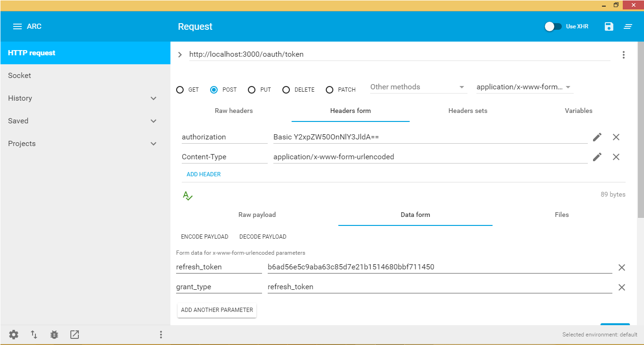Image resolution: width=644 pixels, height=345 pixels.
Task: Click the grant_type value field
Action: pos(440,287)
